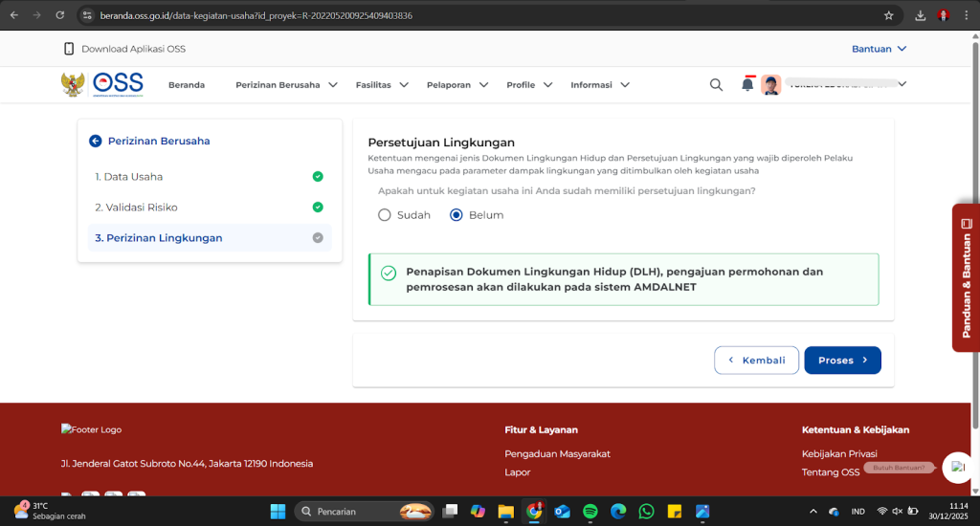
Task: Select the Belum radio option
Action: 457,215
